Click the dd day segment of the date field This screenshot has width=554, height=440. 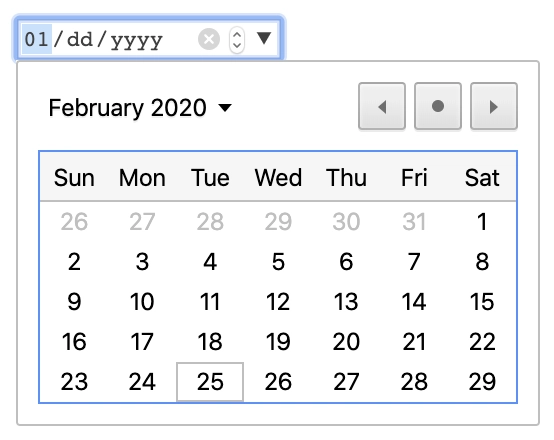click(80, 39)
